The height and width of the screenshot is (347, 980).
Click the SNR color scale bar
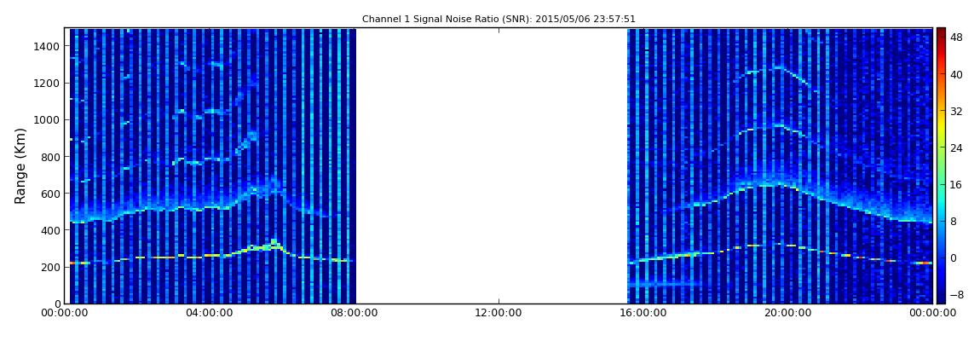pyautogui.click(x=941, y=165)
